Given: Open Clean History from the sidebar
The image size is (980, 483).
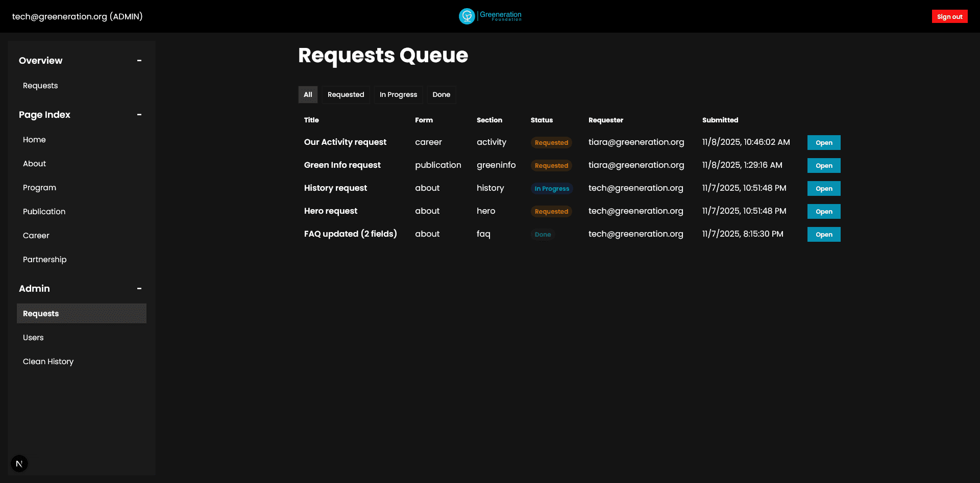Looking at the screenshot, I should point(48,361).
